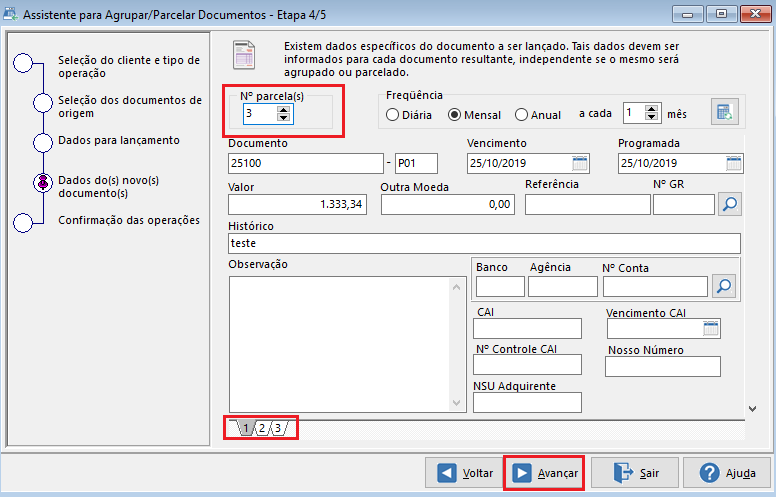Go back with the Voltar button
This screenshot has height=497, width=776.
[x=465, y=473]
